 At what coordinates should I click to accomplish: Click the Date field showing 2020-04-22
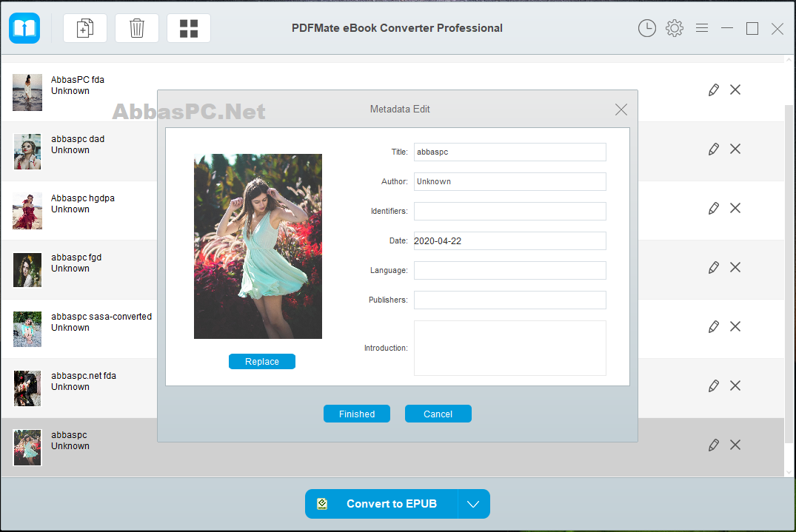tap(509, 241)
